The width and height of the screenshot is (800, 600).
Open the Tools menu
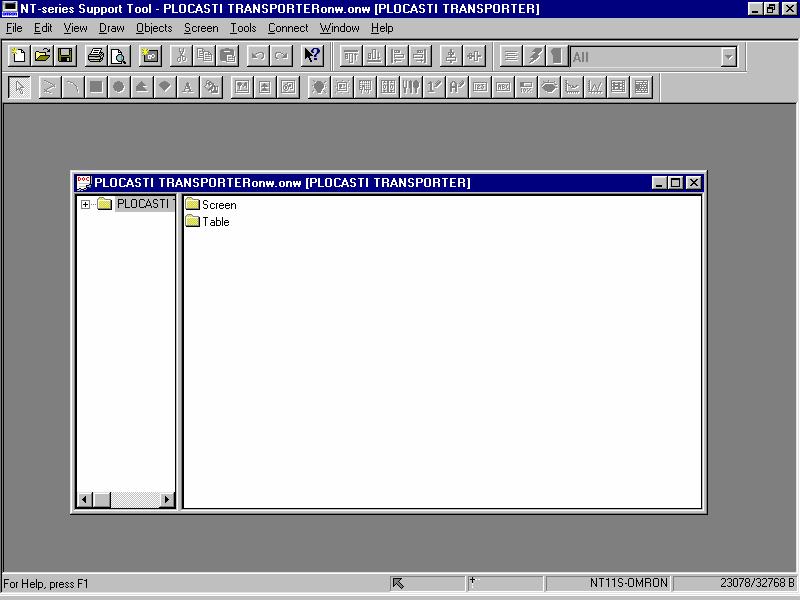point(243,28)
